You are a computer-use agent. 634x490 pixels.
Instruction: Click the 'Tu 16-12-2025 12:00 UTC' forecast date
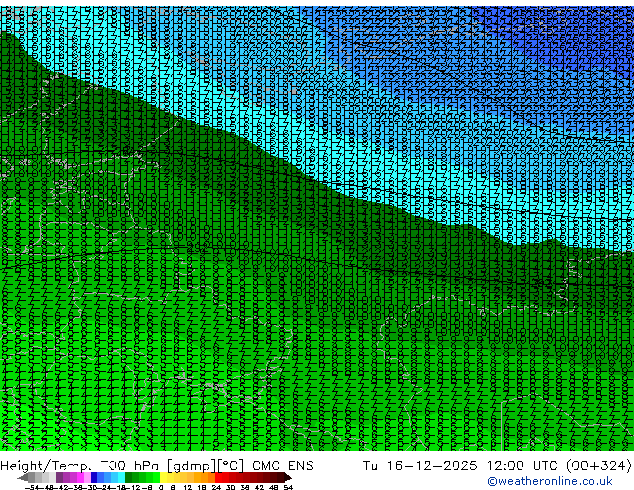(x=460, y=466)
